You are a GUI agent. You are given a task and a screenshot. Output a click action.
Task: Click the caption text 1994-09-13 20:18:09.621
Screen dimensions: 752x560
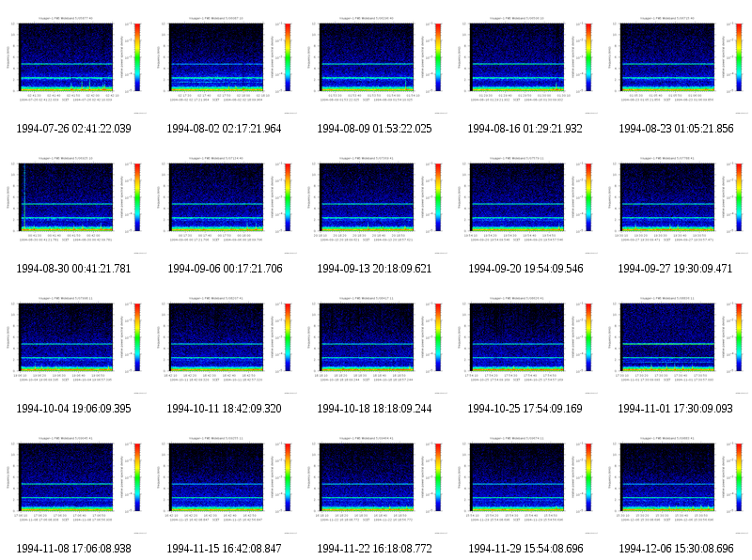tap(374, 269)
